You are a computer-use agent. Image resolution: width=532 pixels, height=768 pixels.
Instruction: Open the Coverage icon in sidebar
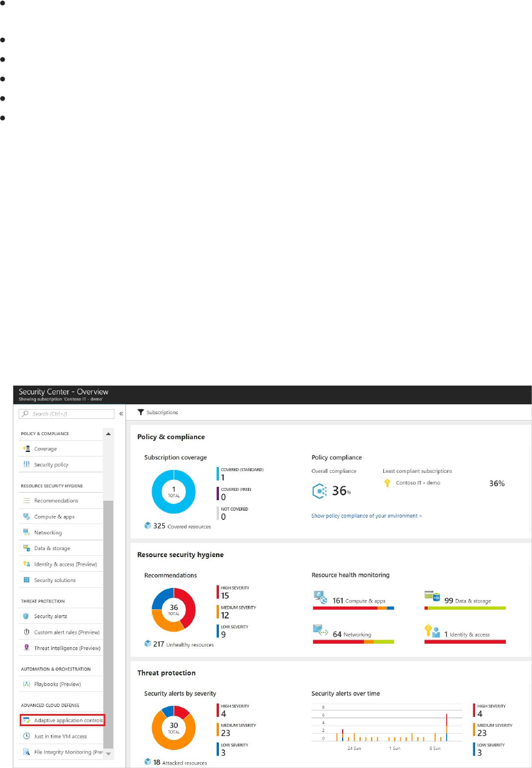click(x=26, y=448)
